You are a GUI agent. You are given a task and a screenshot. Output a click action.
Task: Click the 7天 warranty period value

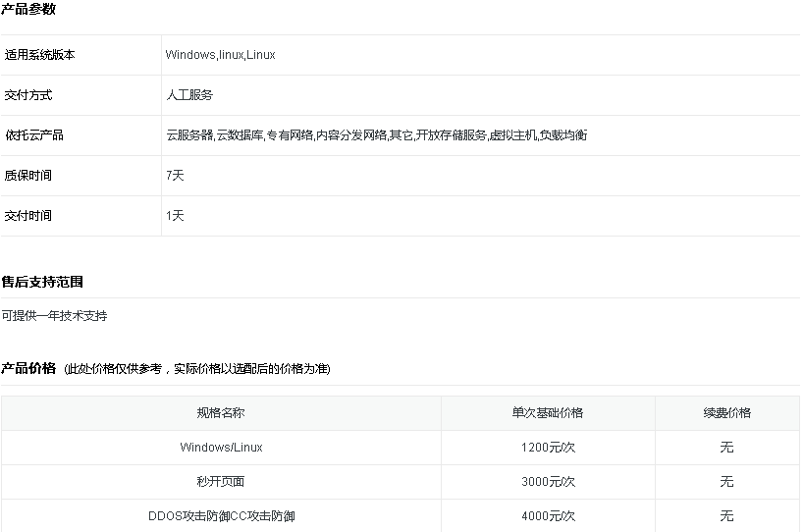(175, 176)
